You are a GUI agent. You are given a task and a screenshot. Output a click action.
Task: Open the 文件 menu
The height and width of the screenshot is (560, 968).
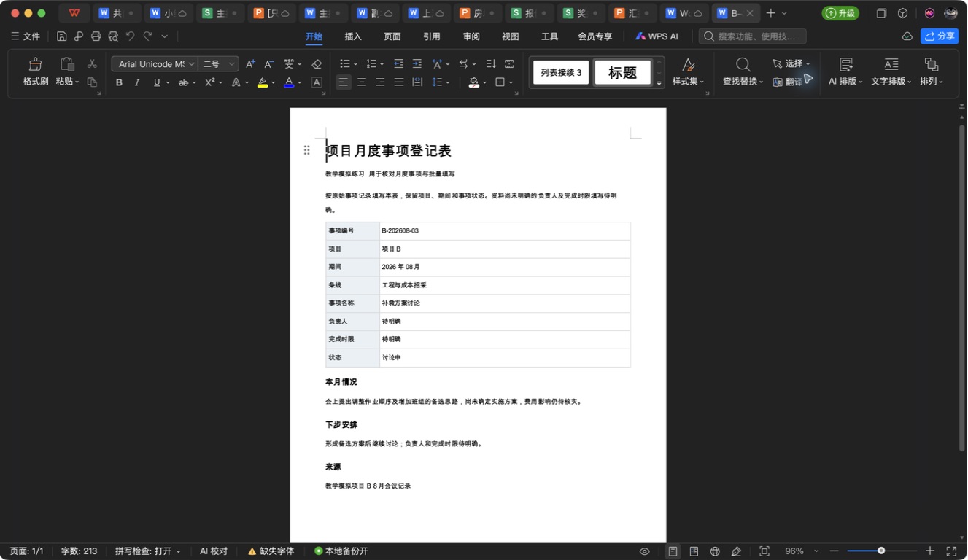pos(26,36)
